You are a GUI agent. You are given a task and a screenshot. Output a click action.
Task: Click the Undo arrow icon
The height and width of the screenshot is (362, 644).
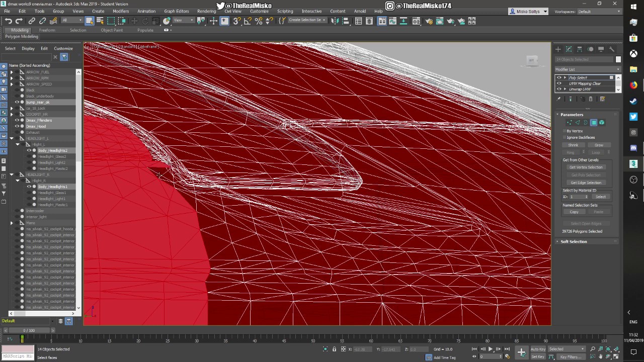click(x=9, y=21)
